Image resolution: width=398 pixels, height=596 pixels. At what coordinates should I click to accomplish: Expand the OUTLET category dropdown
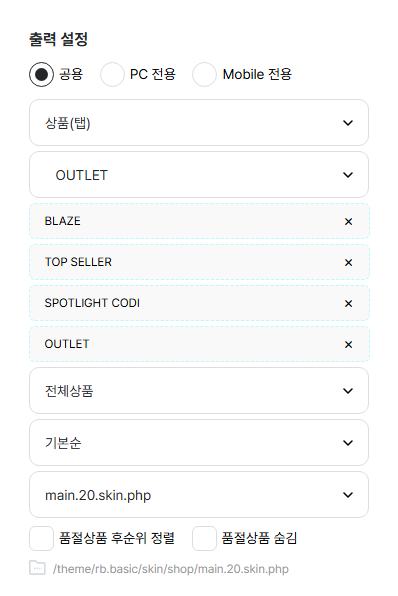199,175
